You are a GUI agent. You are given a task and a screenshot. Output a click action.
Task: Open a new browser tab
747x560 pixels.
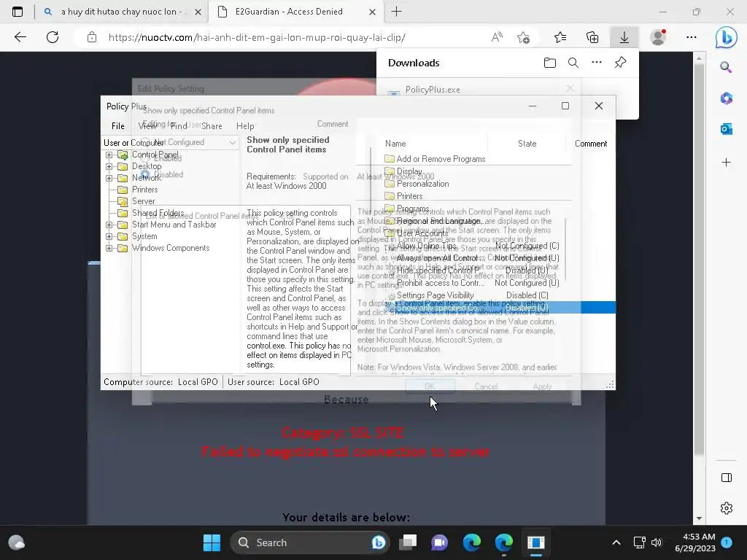(396, 12)
